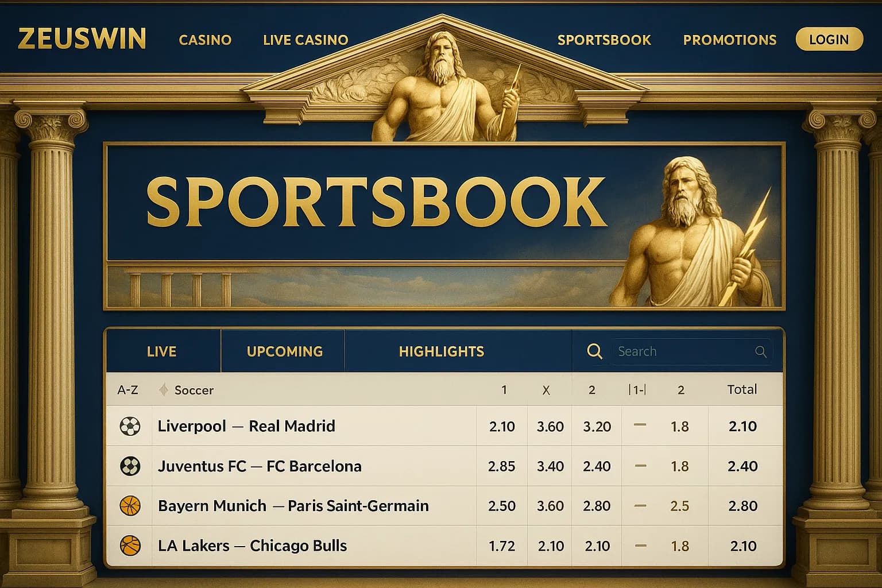Click the search icon inside the search field
This screenshot has width=882, height=588.
click(x=761, y=351)
